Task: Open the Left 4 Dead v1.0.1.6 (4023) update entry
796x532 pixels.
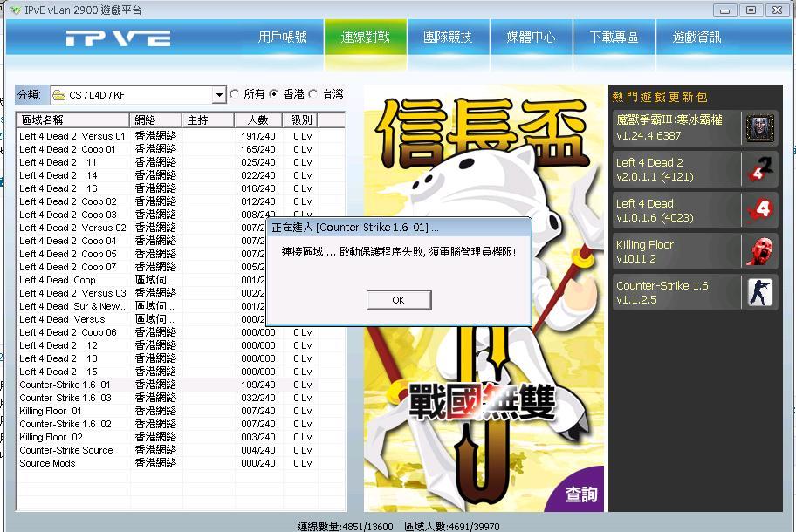Action: (x=695, y=210)
